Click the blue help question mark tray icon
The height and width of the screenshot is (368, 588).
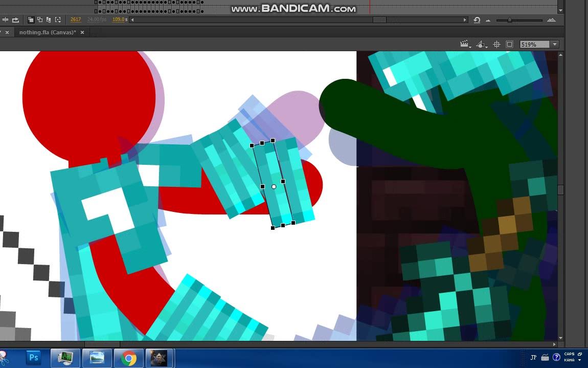tap(556, 357)
